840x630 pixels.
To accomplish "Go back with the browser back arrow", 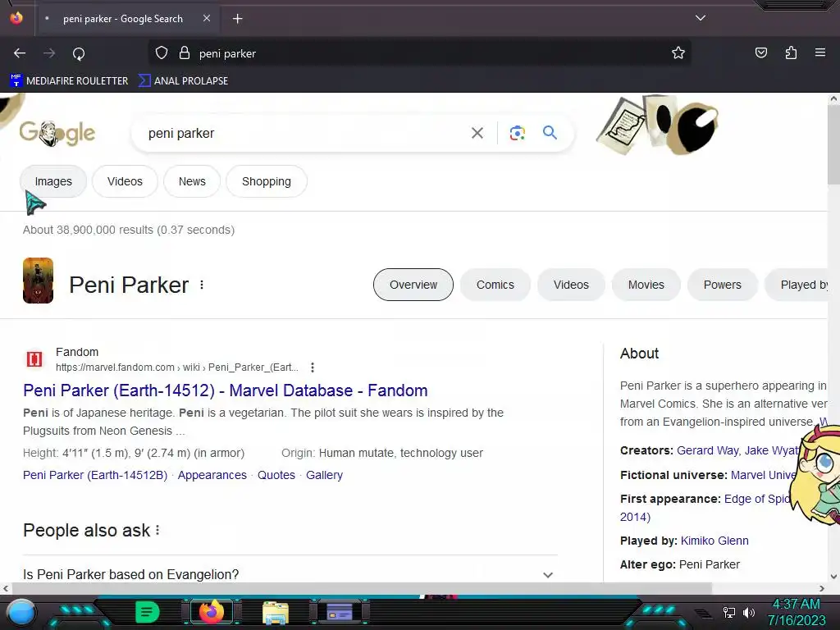I will point(20,53).
